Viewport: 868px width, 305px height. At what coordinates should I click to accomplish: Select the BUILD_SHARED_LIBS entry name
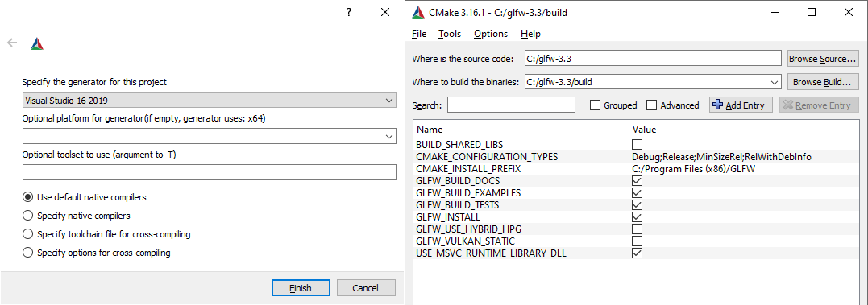(459, 145)
